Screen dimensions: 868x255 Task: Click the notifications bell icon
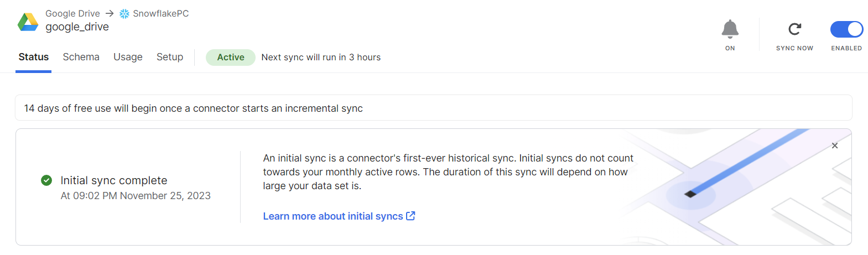pyautogui.click(x=730, y=29)
